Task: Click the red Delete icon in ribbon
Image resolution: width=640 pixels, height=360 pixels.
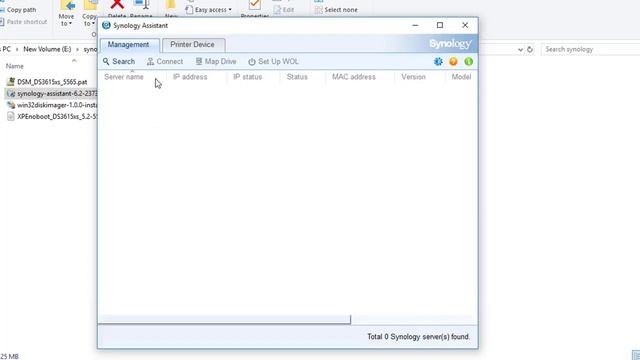Action: click(117, 5)
